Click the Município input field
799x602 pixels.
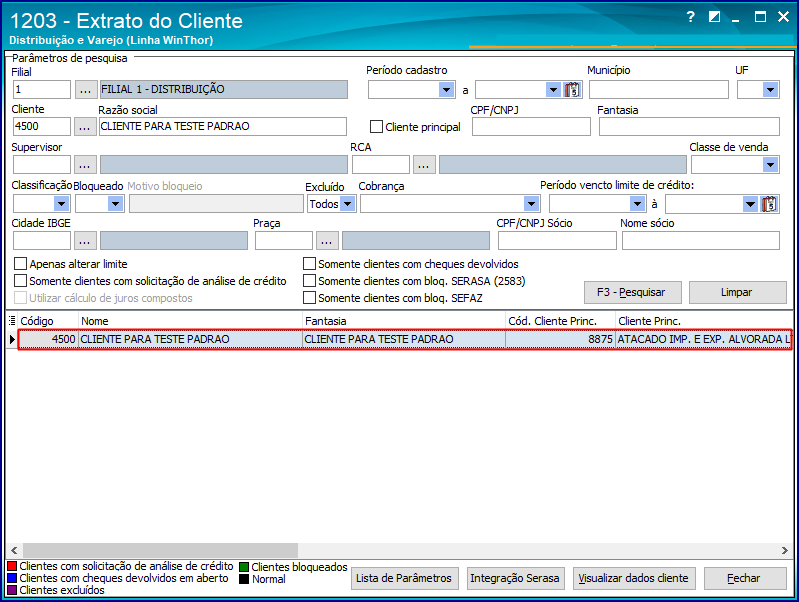[x=659, y=90]
